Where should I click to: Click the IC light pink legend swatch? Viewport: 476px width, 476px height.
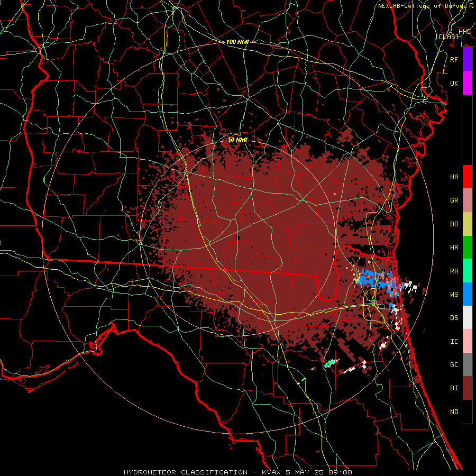pyautogui.click(x=467, y=341)
